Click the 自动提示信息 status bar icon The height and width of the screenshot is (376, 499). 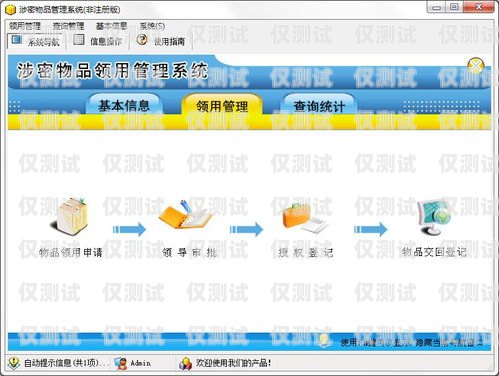click(14, 363)
